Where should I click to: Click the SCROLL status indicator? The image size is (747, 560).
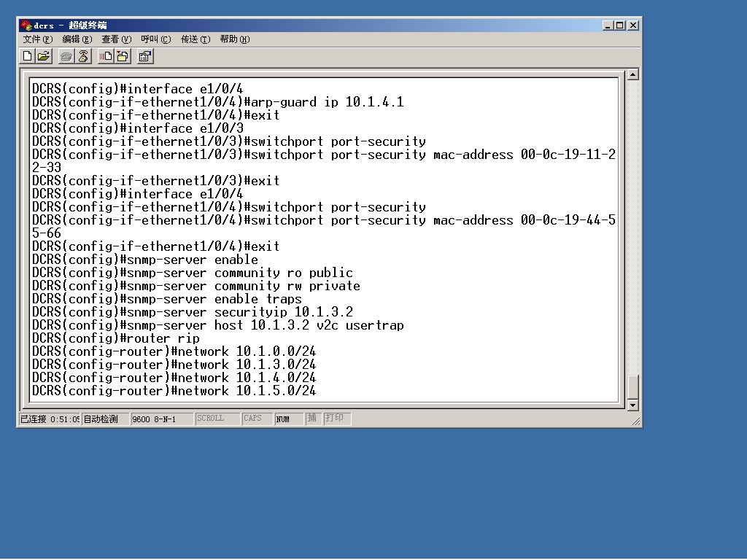217,419
